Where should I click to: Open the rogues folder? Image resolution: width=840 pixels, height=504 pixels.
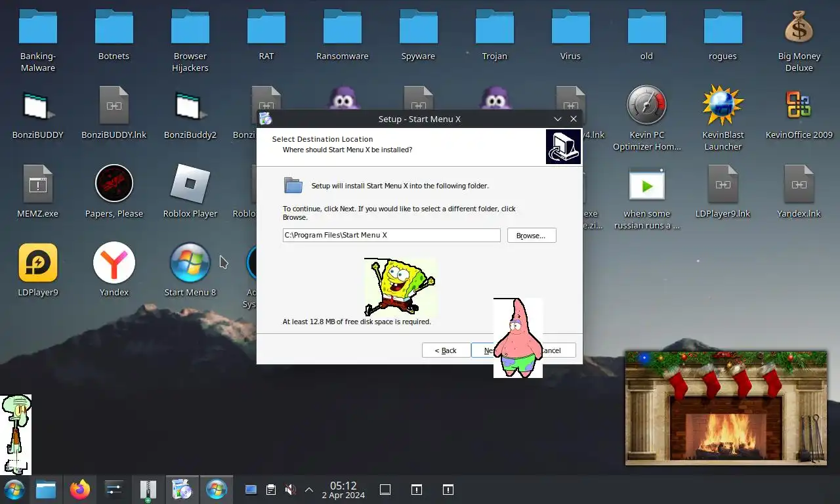point(723,35)
